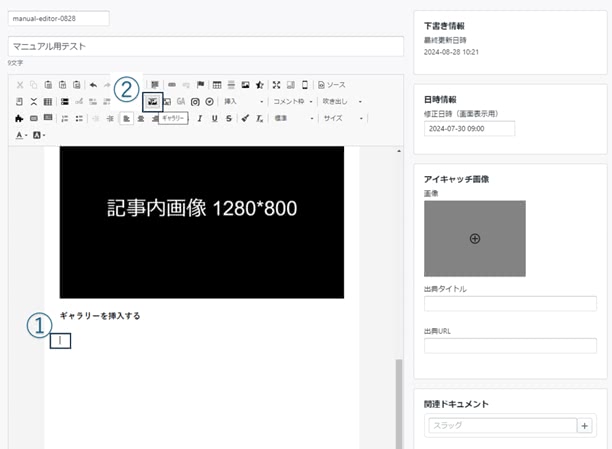Toggle center text alignment

pos(141,118)
